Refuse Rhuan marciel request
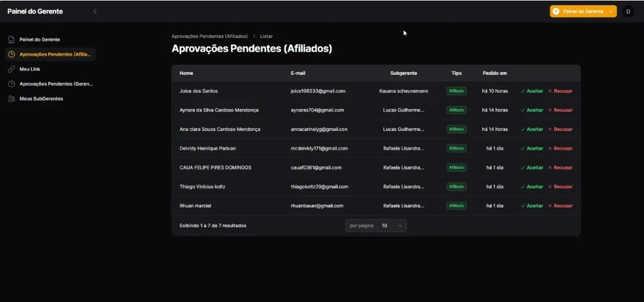Image resolution: width=644 pixels, height=302 pixels. pyautogui.click(x=560, y=206)
